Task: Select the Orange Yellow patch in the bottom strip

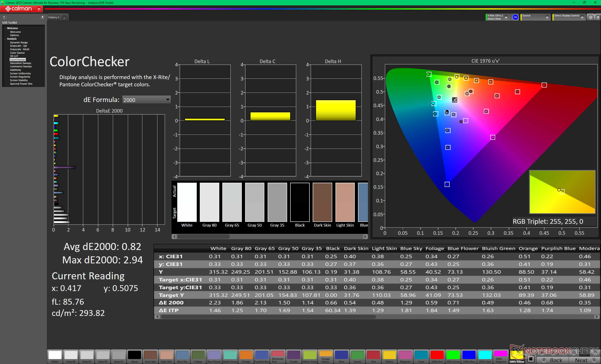Action: tap(326, 356)
